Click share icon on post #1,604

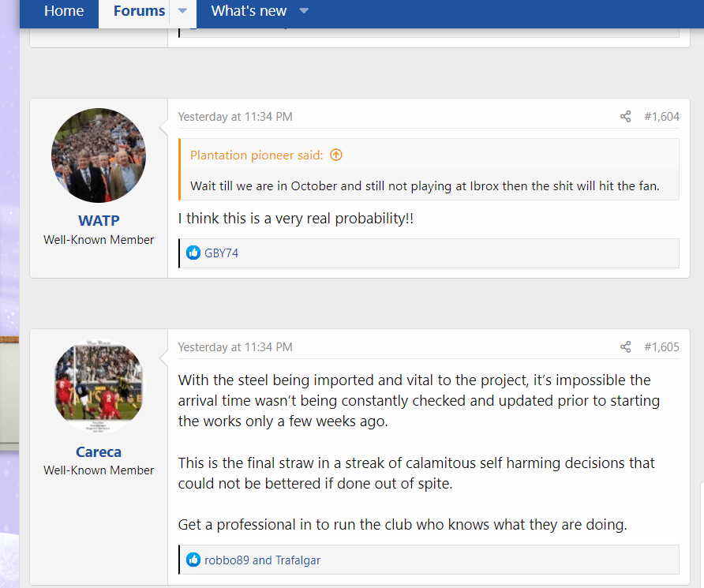(625, 117)
